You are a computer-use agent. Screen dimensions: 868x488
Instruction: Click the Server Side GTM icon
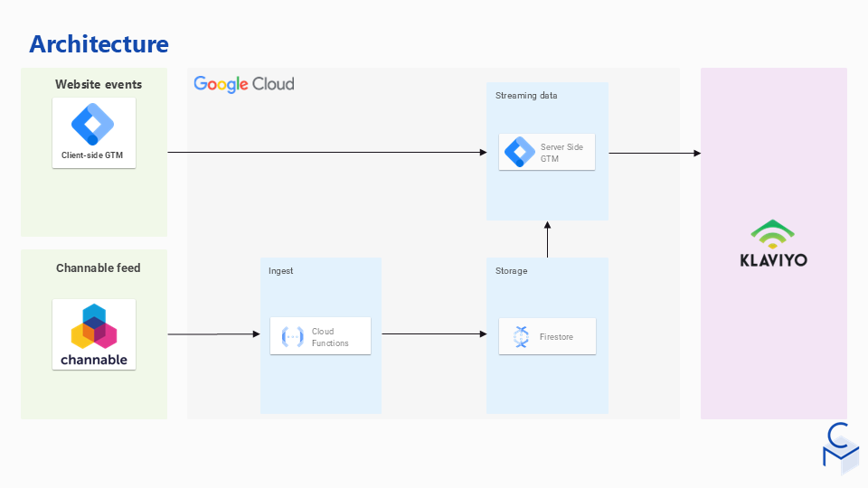point(520,152)
